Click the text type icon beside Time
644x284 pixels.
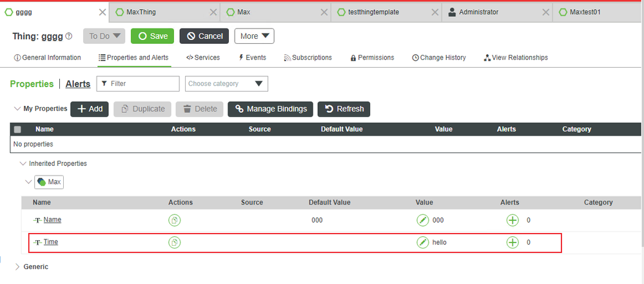[x=38, y=243]
